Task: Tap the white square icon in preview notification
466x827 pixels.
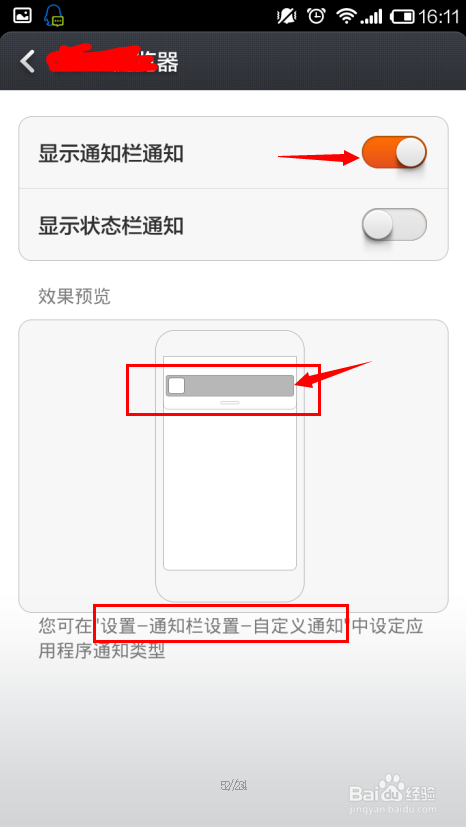Action: tap(176, 386)
